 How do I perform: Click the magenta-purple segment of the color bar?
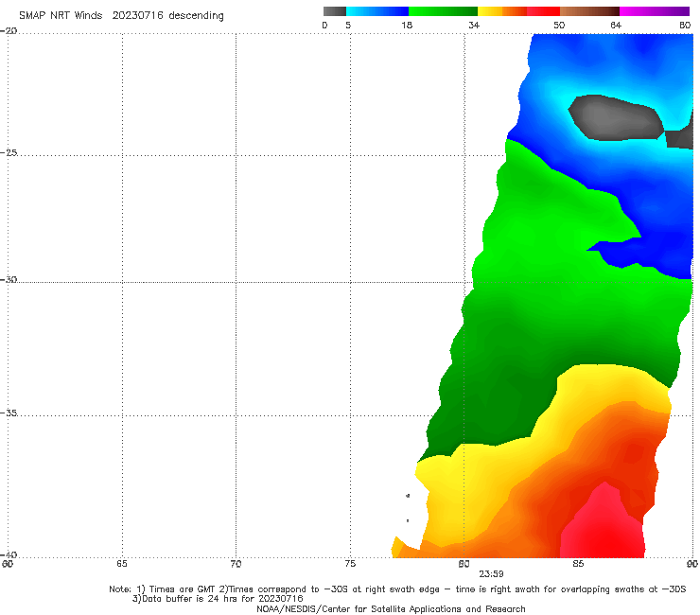pos(655,11)
